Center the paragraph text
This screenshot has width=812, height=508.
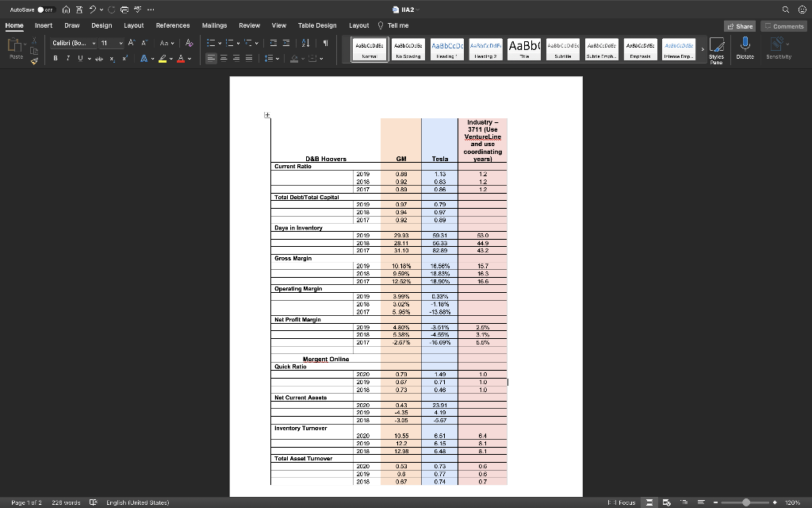click(224, 59)
